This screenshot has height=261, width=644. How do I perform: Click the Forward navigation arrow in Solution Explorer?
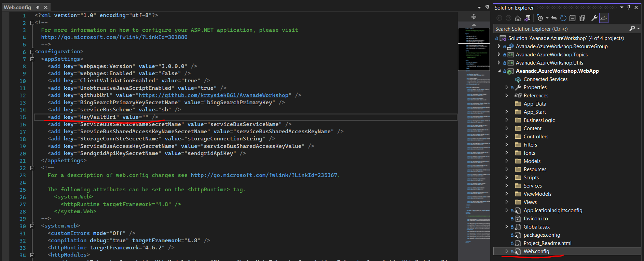click(x=509, y=18)
